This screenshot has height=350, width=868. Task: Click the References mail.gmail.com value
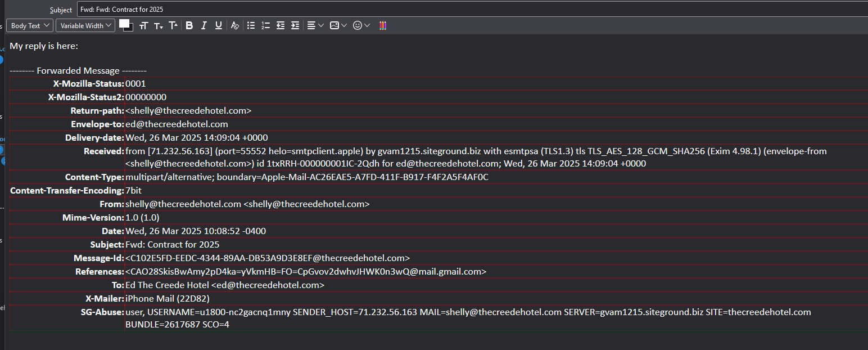click(306, 272)
